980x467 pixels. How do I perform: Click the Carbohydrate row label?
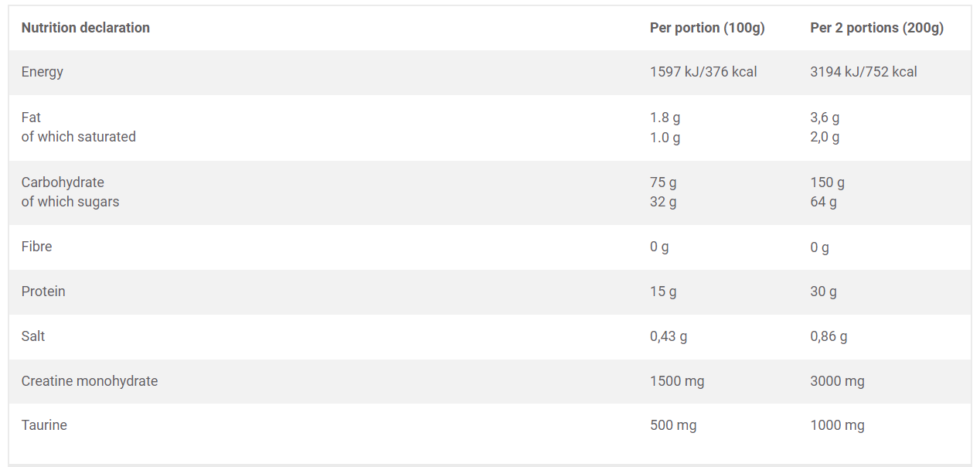(63, 182)
